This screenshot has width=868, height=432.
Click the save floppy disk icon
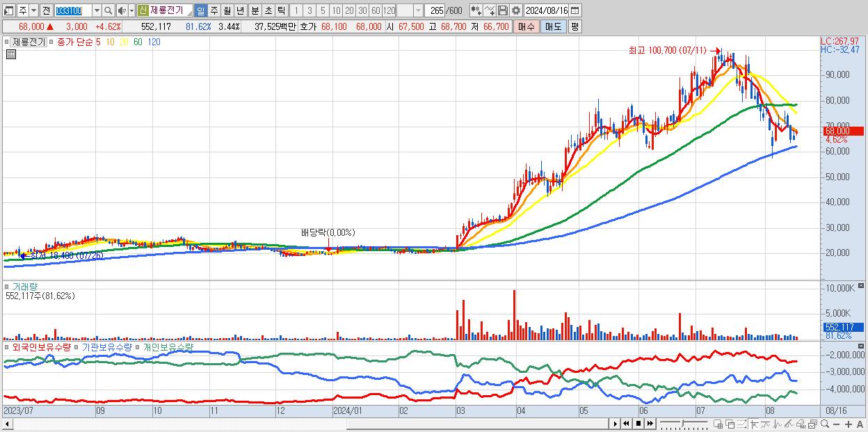(503, 10)
